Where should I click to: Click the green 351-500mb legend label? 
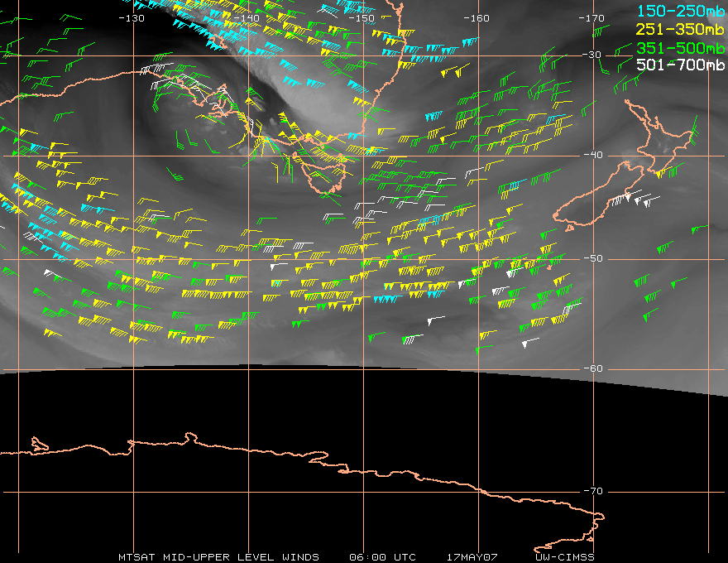coord(680,48)
